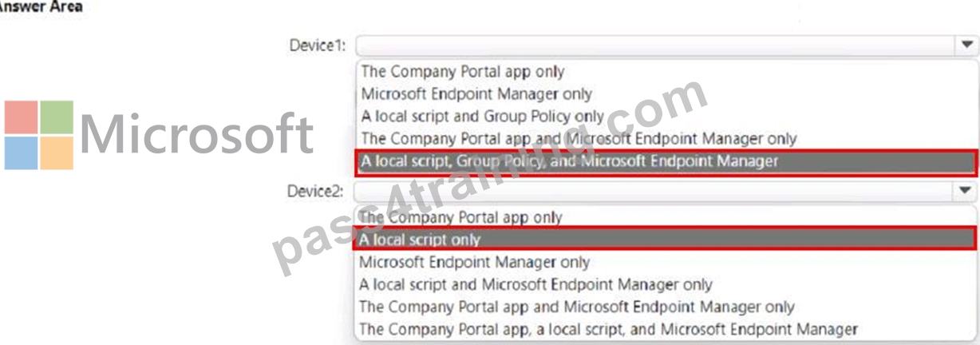
Task: Choose Device2 option 'The Company Portal app only'
Action: [460, 217]
